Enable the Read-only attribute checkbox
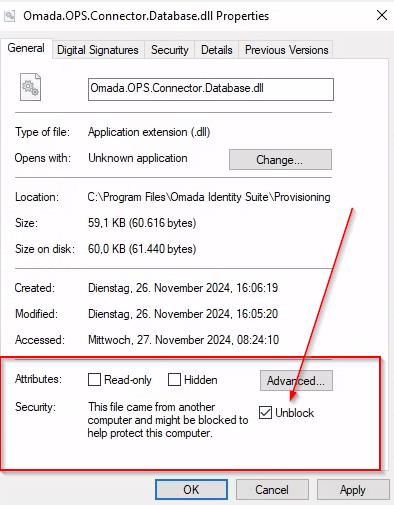394x505 pixels. (94, 379)
